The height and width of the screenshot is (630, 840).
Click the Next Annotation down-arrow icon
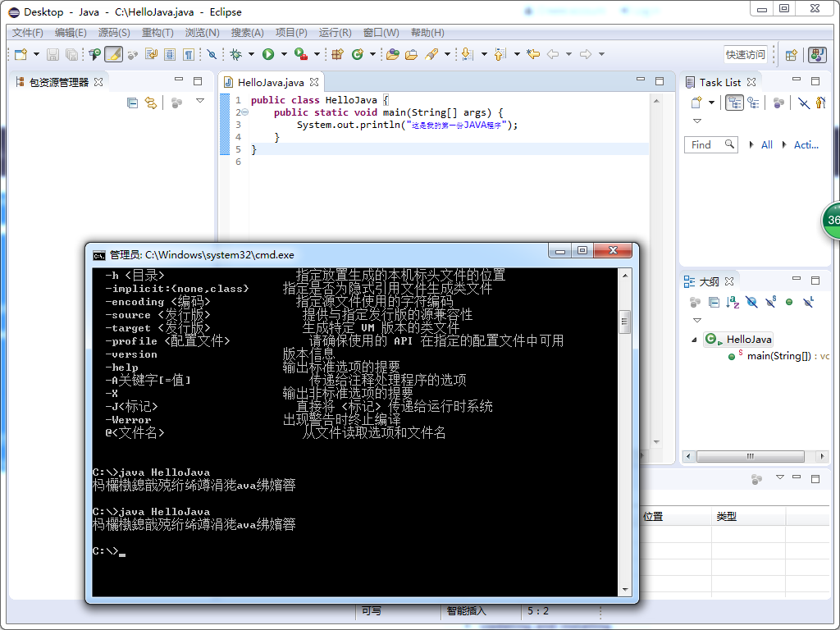(467, 54)
